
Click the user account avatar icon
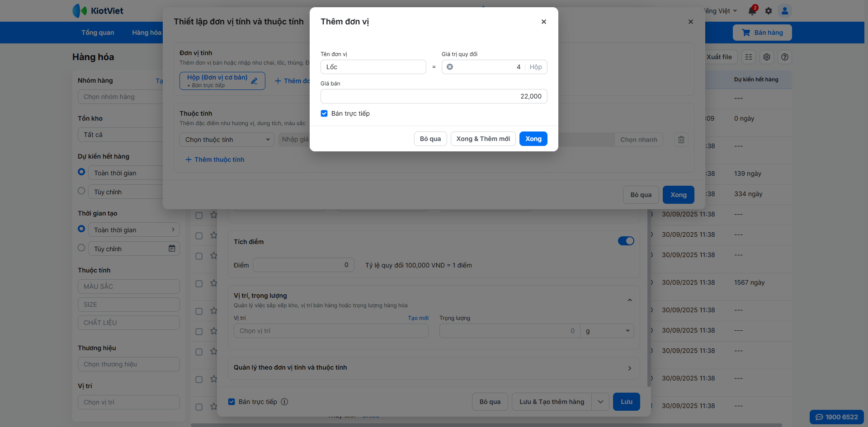tap(785, 11)
